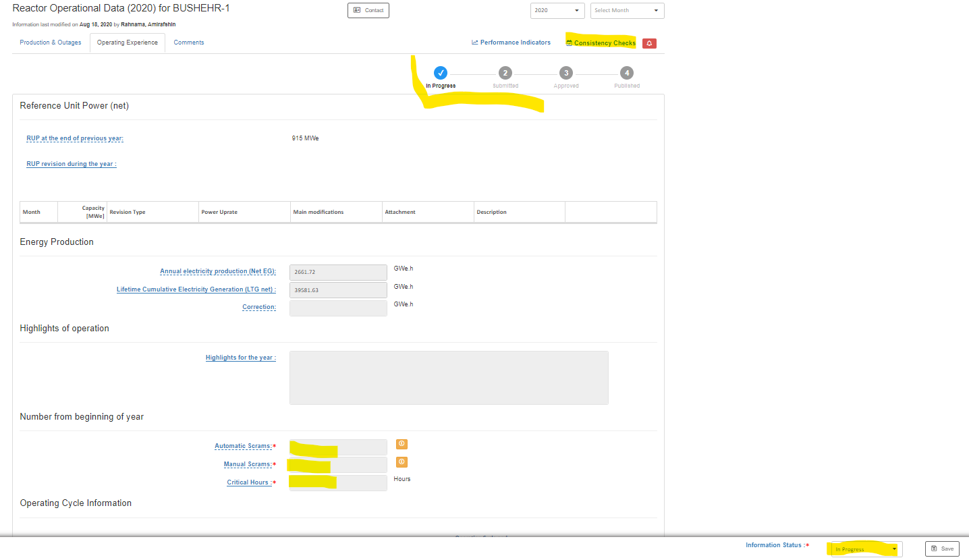This screenshot has width=969, height=560.
Task: Click the In Progress step circle with checkmark
Action: pyautogui.click(x=441, y=73)
